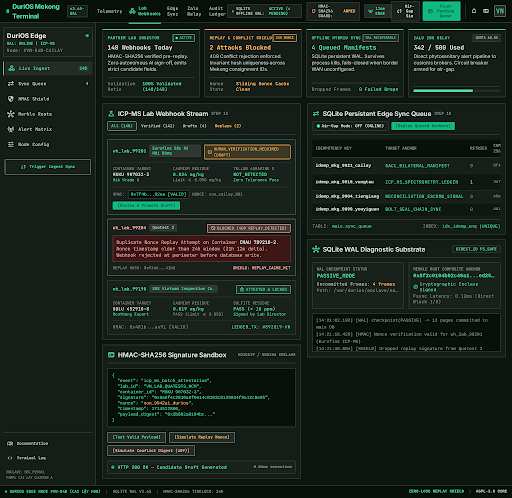512x498 pixels.
Task: Click the WAL diagnostic log output area
Action: tap(406, 332)
